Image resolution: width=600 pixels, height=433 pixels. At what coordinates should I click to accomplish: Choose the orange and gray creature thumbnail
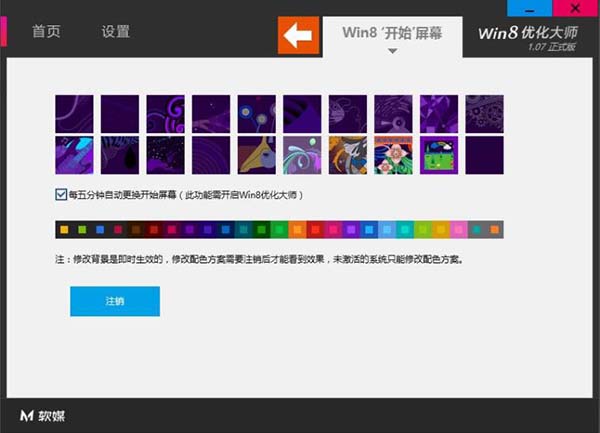coord(347,155)
